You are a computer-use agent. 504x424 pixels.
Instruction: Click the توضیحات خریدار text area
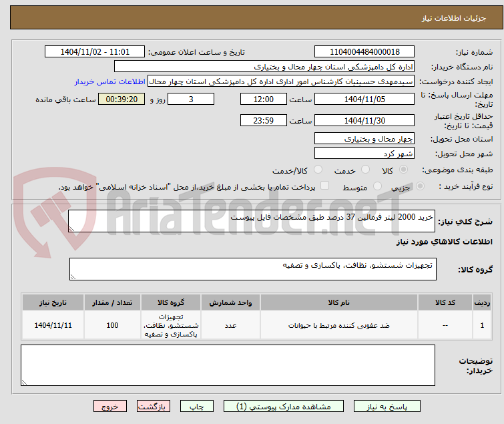228,365
